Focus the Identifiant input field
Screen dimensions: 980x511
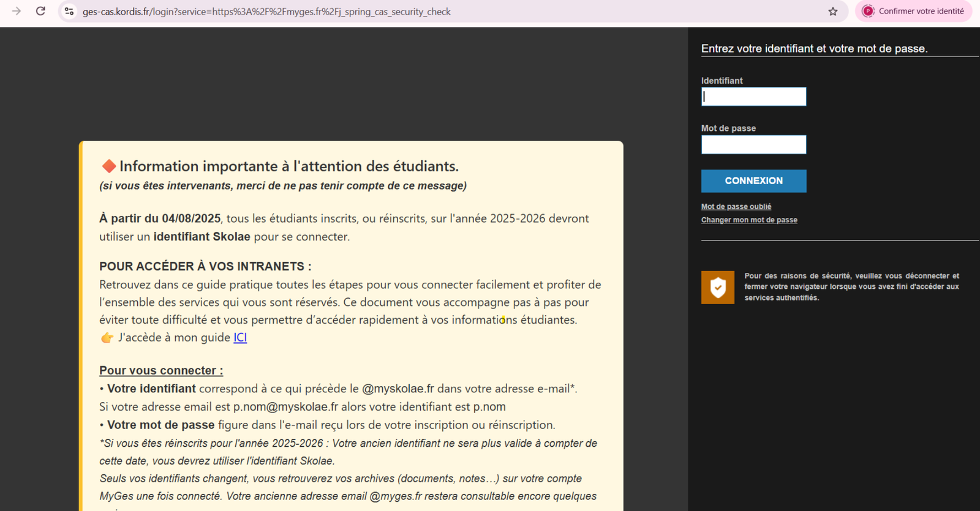[x=753, y=97]
